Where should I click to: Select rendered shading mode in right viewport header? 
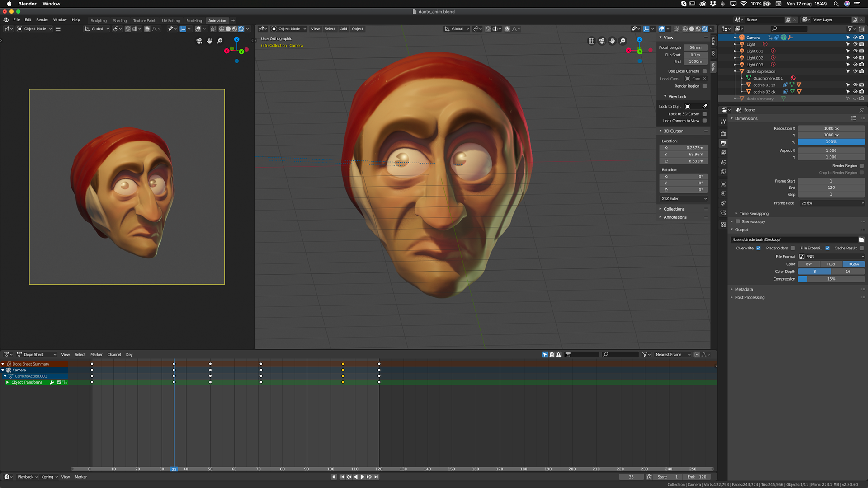[x=704, y=29]
